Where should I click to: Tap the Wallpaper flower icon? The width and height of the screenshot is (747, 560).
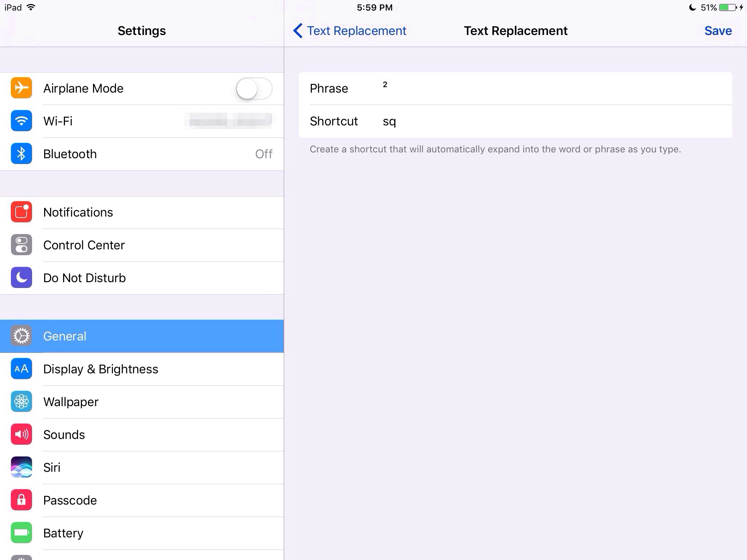pyautogui.click(x=21, y=402)
